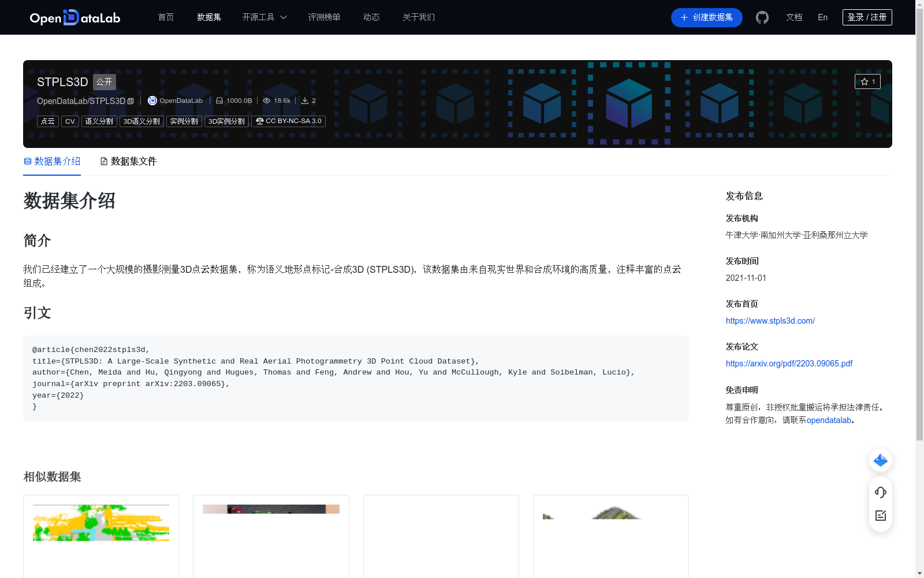This screenshot has width=924, height=578.
Task: Click the CC BY-NC-SA 3.0 license tag
Action: pyautogui.click(x=288, y=121)
